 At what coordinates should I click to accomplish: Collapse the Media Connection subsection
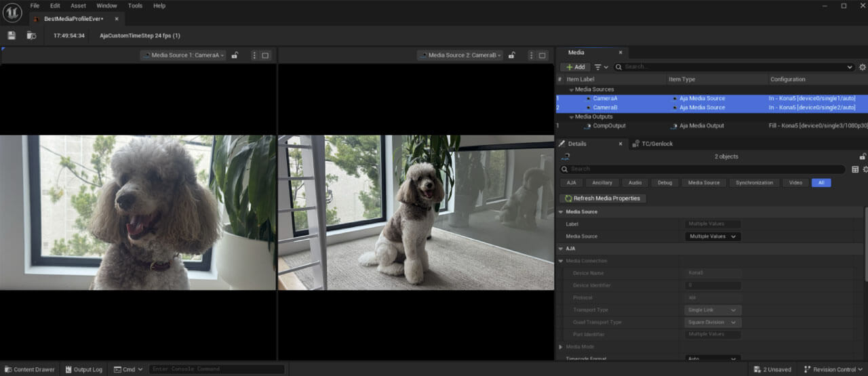tap(561, 261)
